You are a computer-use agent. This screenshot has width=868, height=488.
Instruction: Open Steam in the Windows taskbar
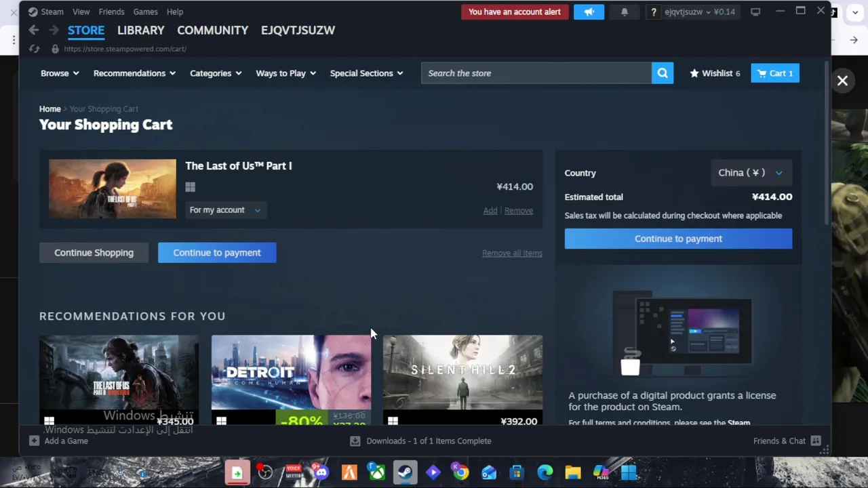405,472
